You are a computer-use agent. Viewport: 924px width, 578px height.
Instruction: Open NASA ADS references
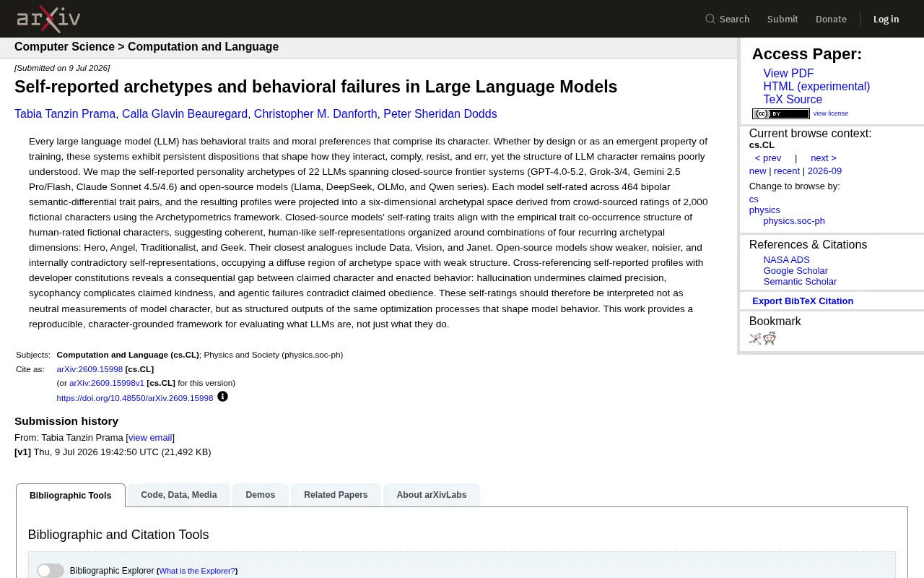point(787,260)
